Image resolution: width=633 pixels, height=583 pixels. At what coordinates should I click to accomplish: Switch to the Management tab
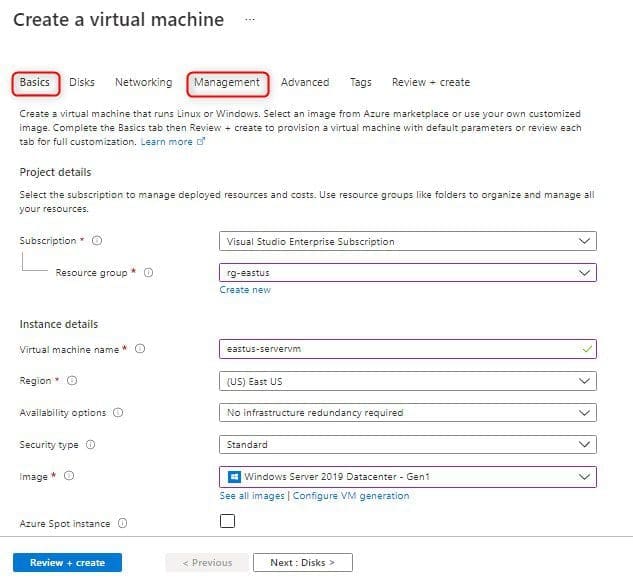(x=227, y=82)
